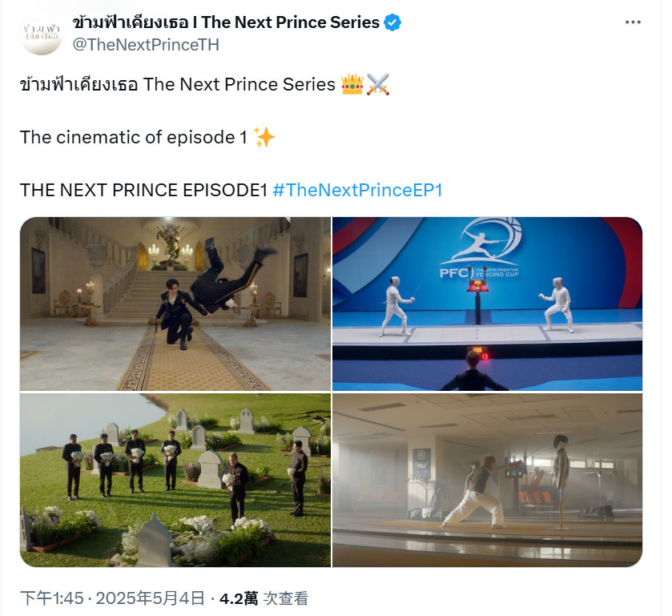
Task: Open the PFC fencing match photo
Action: (487, 304)
